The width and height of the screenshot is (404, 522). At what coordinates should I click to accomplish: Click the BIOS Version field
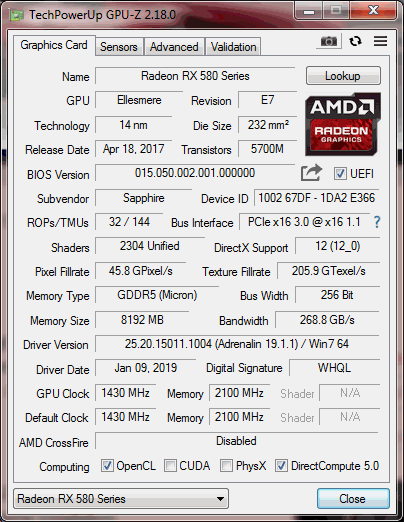195,173
